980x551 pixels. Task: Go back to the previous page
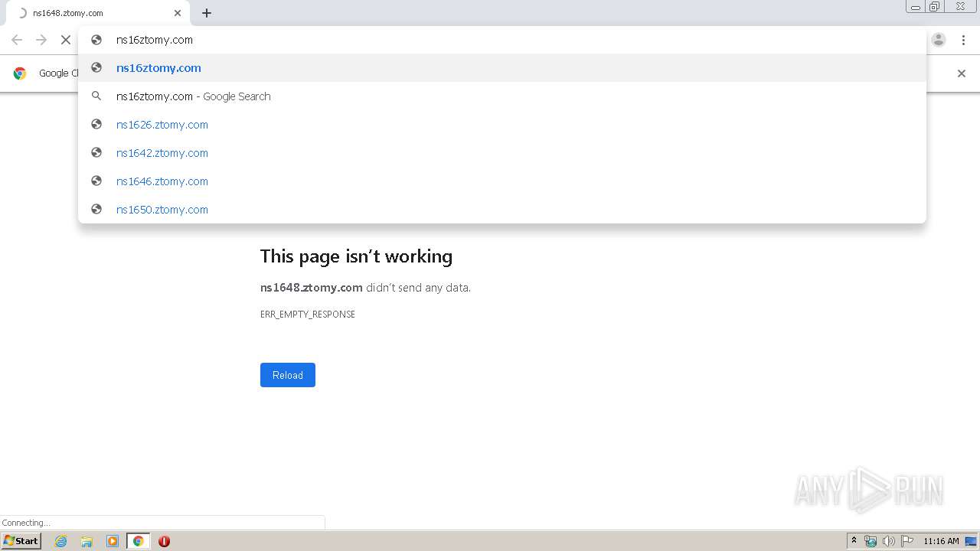17,40
